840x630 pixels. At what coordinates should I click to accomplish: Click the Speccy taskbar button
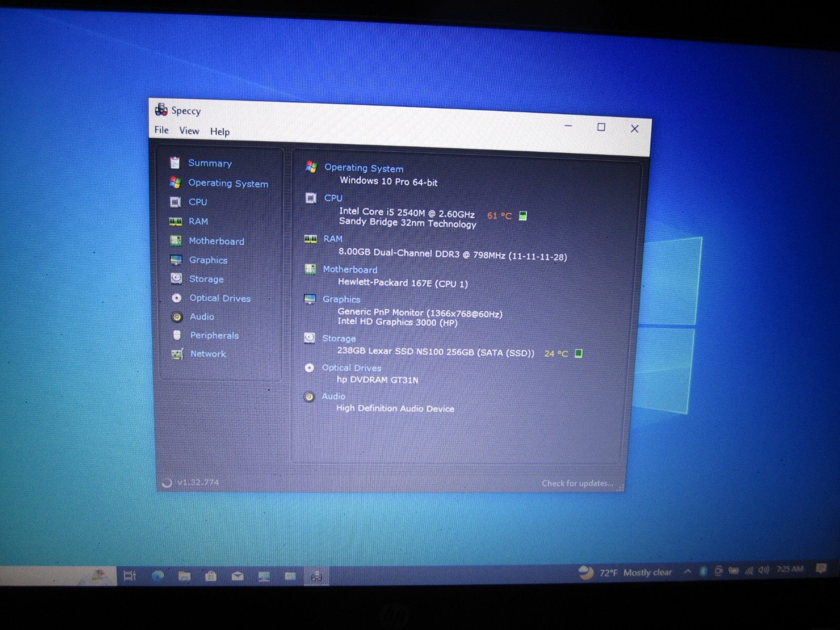click(317, 576)
